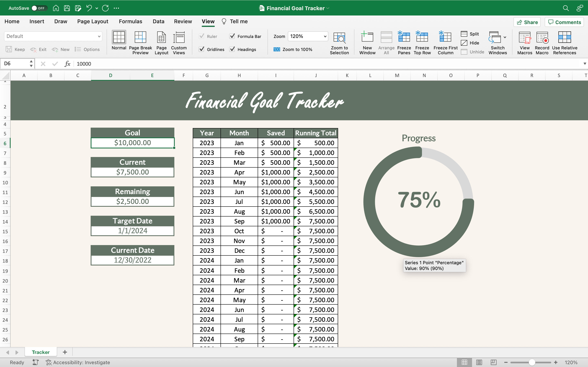The height and width of the screenshot is (367, 588).
Task: Enable the Ruler checkbox
Action: click(202, 36)
